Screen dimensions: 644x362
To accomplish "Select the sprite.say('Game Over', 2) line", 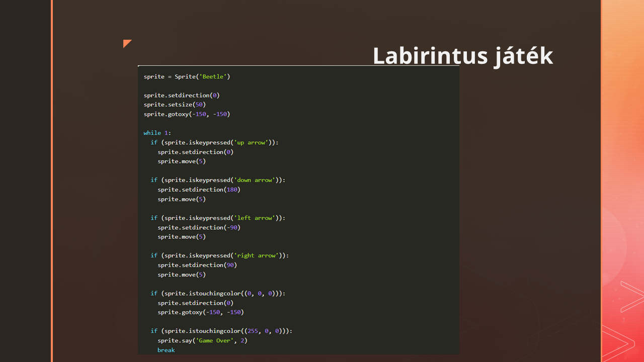I will (202, 340).
